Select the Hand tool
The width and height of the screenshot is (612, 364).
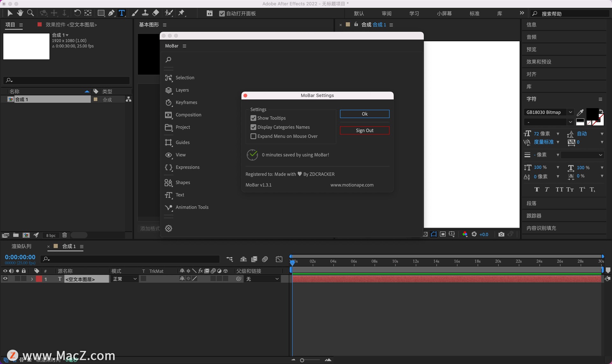pos(20,13)
